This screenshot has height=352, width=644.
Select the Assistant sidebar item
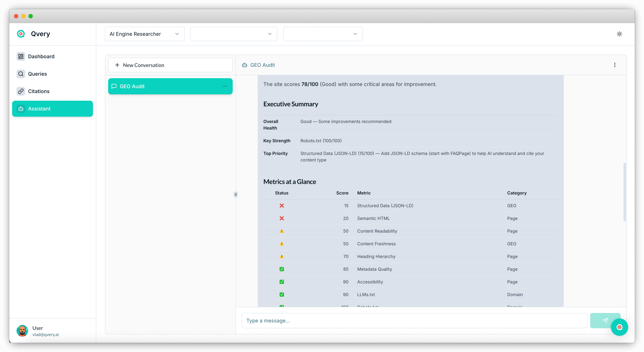52,109
